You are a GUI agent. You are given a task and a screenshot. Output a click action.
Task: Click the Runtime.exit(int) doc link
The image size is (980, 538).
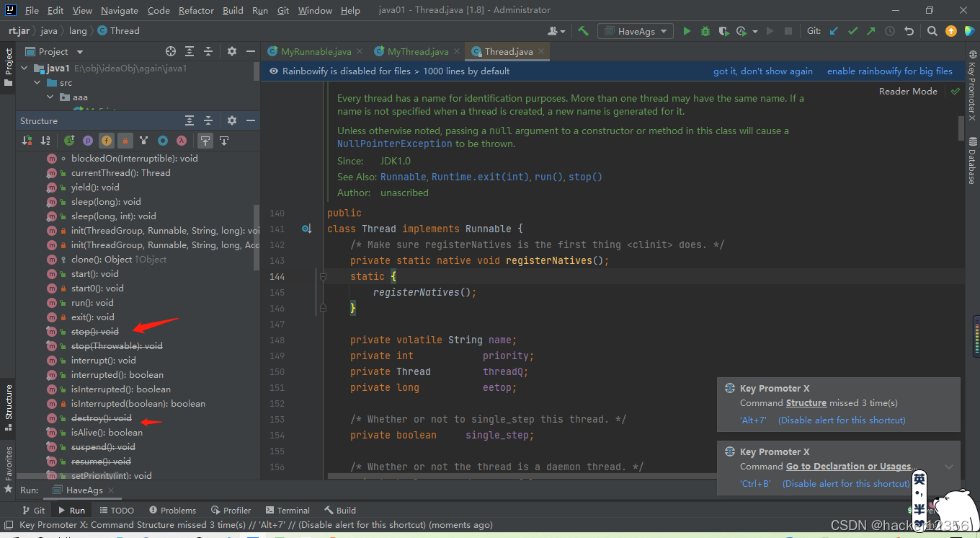pos(480,177)
